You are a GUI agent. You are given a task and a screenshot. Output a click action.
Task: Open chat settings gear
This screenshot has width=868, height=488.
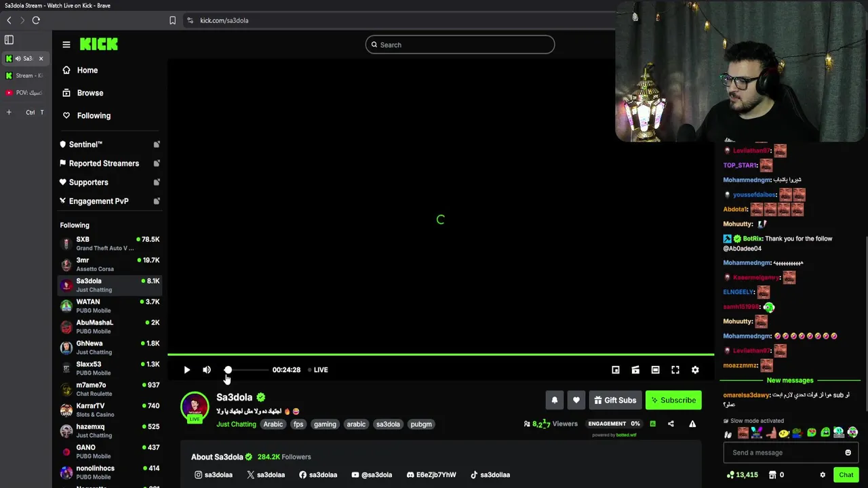pos(823,475)
